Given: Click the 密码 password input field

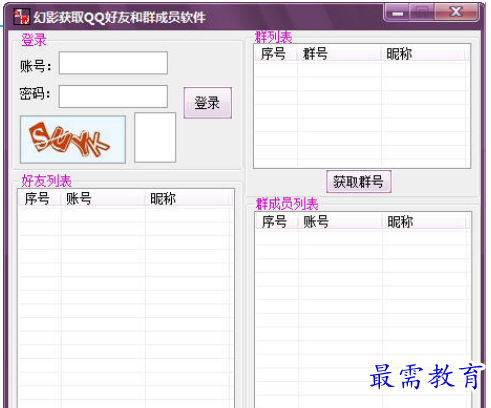Looking at the screenshot, I should tap(113, 96).
